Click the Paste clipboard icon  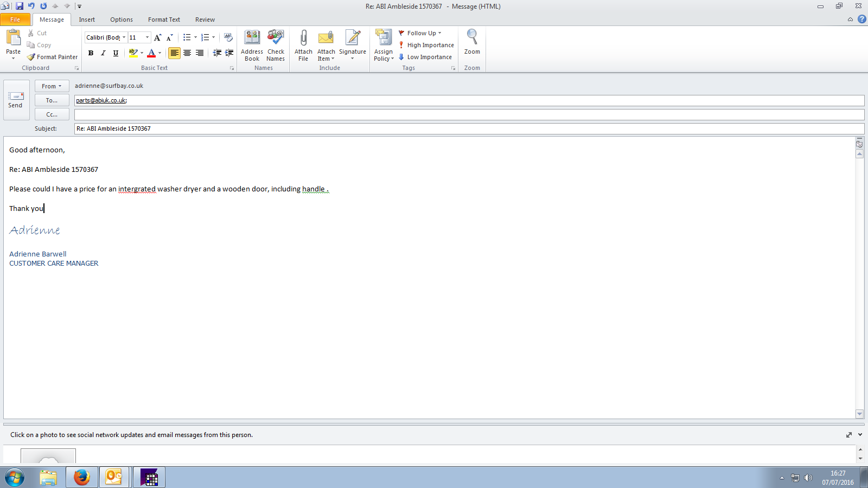pos(13,38)
